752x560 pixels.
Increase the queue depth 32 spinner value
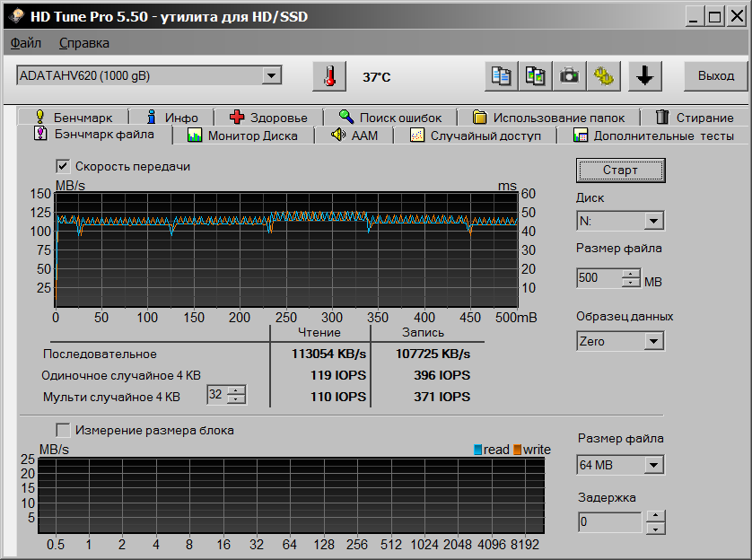click(x=236, y=390)
